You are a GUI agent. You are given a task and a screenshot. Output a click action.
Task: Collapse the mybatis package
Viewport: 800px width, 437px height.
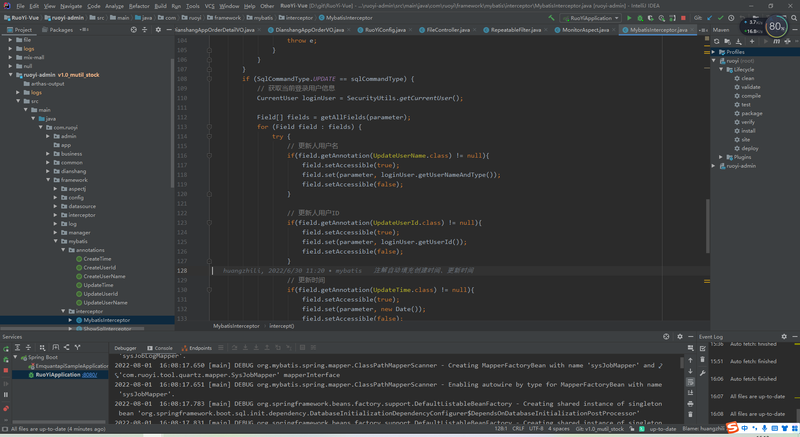[56, 241]
